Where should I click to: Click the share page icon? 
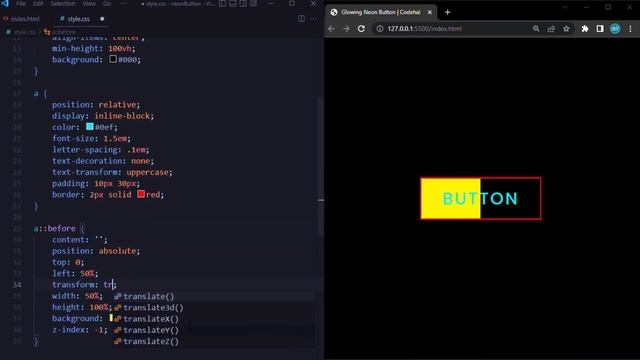[551, 29]
